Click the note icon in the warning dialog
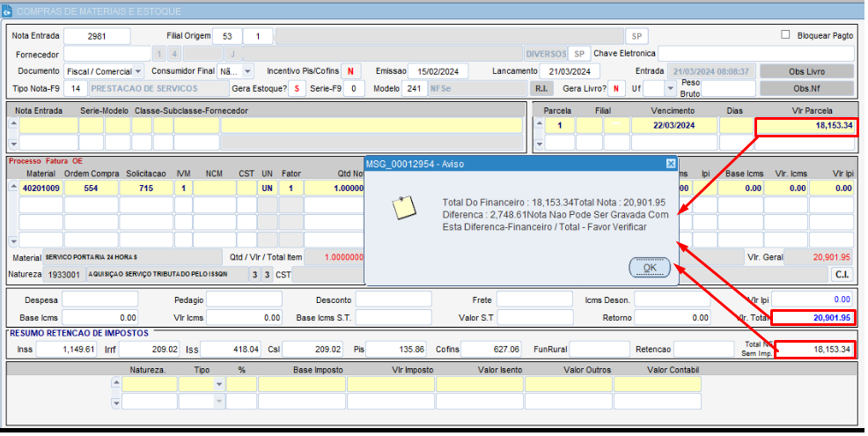This screenshot has width=868, height=436. (x=404, y=208)
